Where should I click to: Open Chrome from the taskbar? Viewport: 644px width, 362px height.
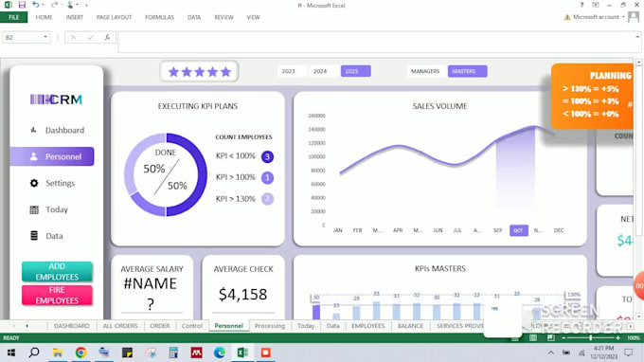[80, 353]
